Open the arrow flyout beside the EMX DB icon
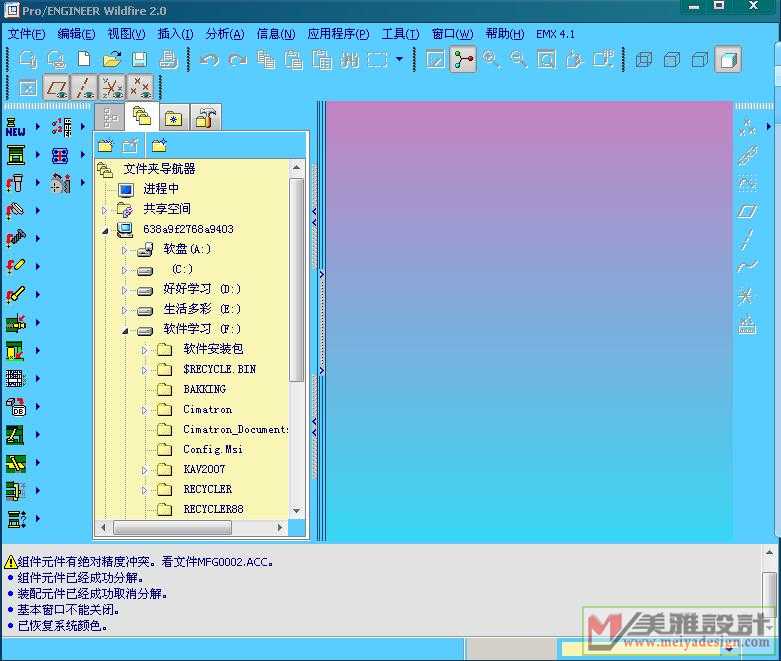The image size is (781, 661). (37, 406)
